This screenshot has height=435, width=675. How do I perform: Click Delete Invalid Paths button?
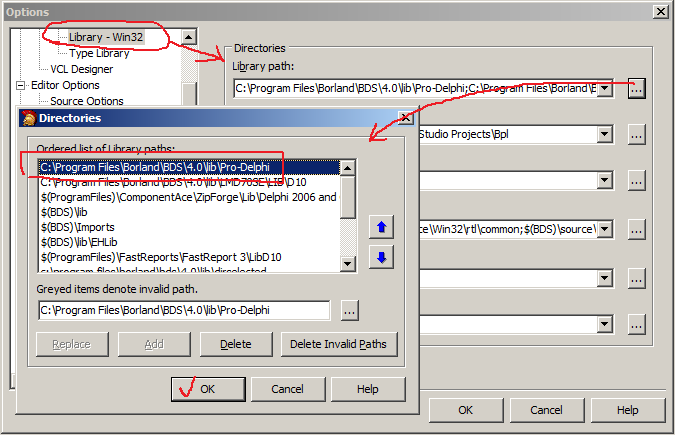[338, 345]
